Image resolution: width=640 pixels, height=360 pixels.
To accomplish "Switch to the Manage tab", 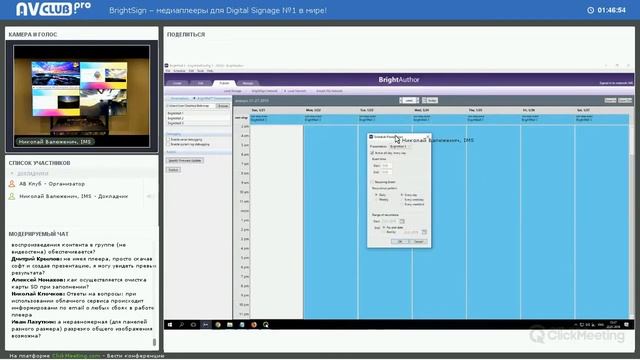I will click(248, 83).
